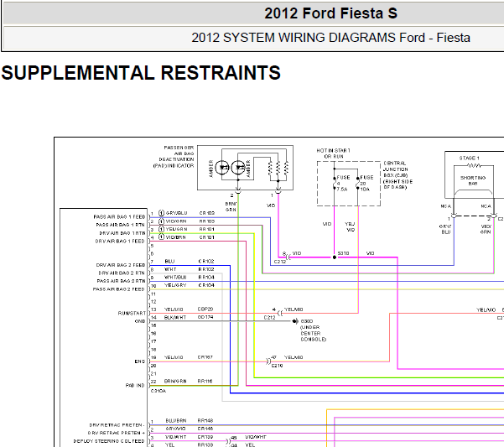Click the DRV RETRAC PRETEN + label

[x=115, y=434]
